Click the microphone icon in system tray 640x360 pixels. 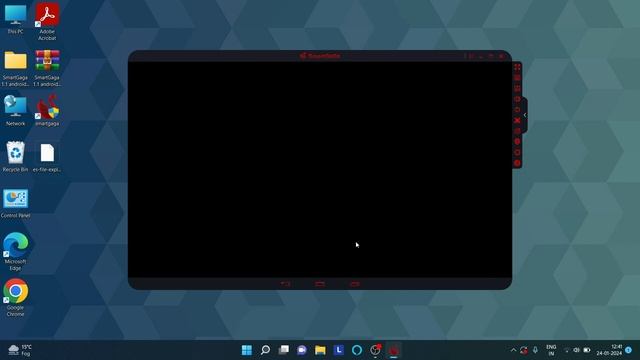(x=535, y=350)
